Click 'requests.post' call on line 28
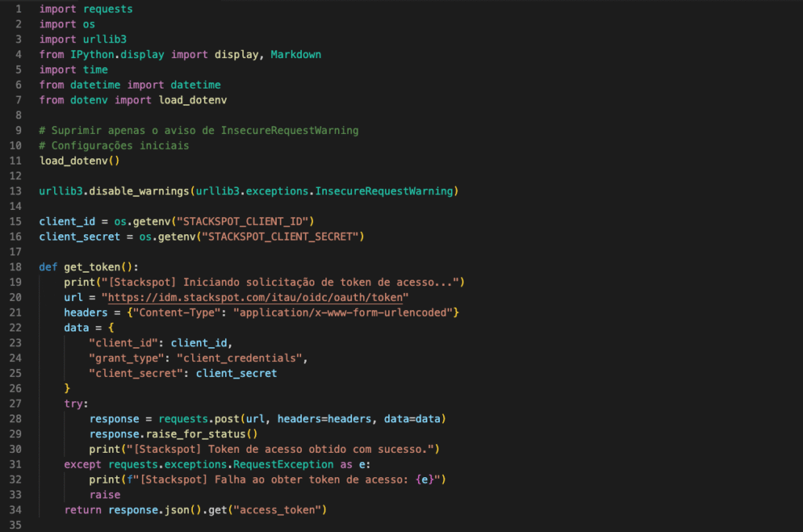 198,419
